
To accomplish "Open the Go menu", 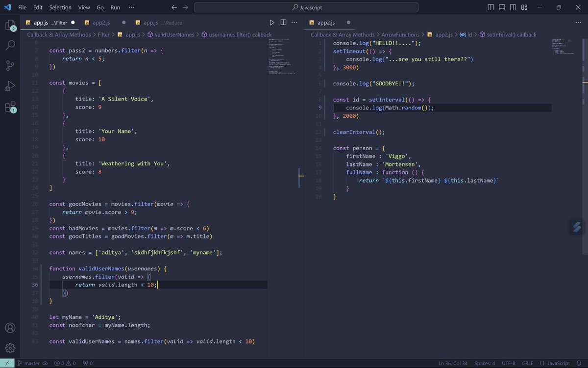I will [100, 7].
